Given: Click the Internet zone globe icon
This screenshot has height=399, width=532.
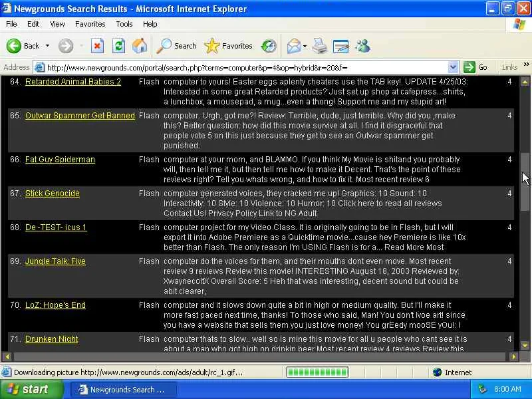Looking at the screenshot, I should point(437,372).
